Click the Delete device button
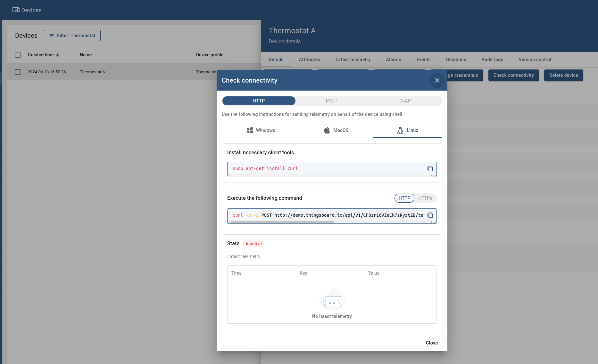This screenshot has height=364, width=598. tap(563, 75)
